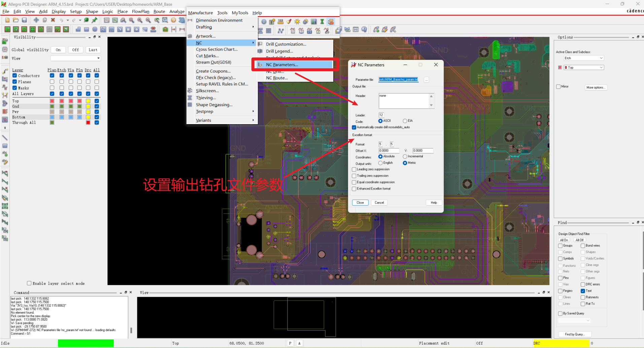Toggle the Masks layer checkbox

click(x=14, y=88)
